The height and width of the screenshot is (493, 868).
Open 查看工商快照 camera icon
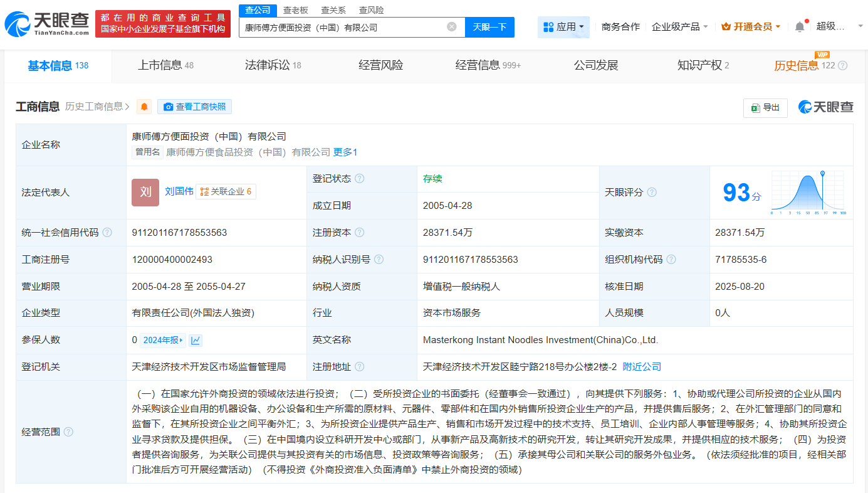pos(168,106)
